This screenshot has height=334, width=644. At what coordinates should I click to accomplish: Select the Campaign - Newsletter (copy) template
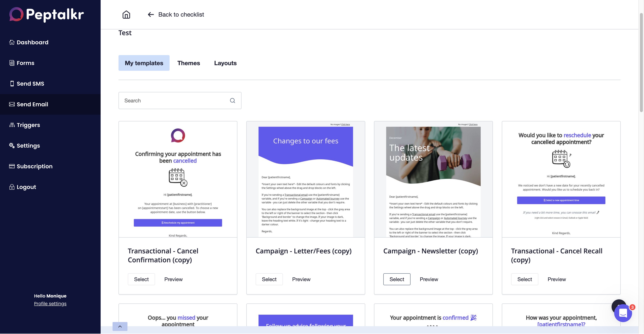click(x=397, y=279)
